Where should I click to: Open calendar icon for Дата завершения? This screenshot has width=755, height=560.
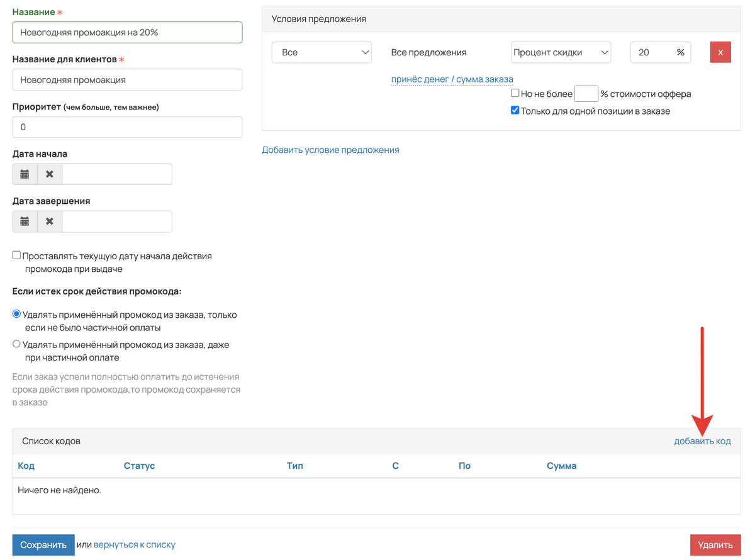pyautogui.click(x=25, y=221)
